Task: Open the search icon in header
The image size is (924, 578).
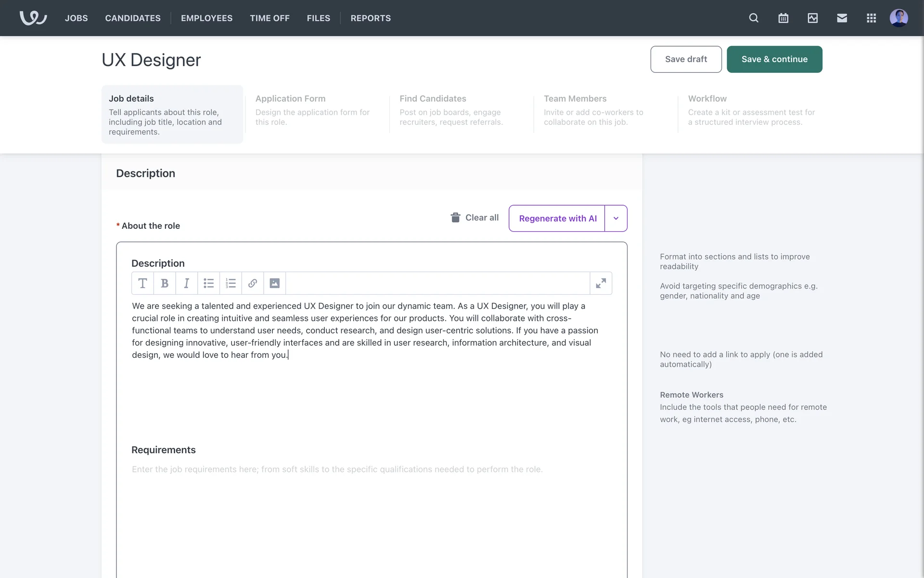Action: (x=754, y=18)
